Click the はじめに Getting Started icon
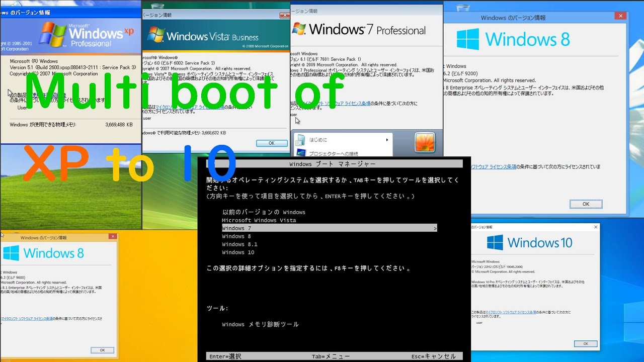The image size is (644, 362). (x=301, y=140)
